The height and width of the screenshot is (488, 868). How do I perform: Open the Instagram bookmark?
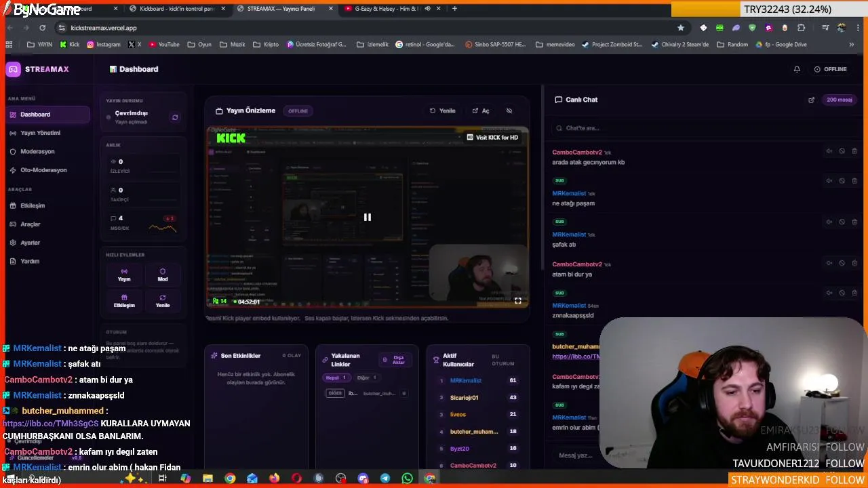(x=103, y=45)
